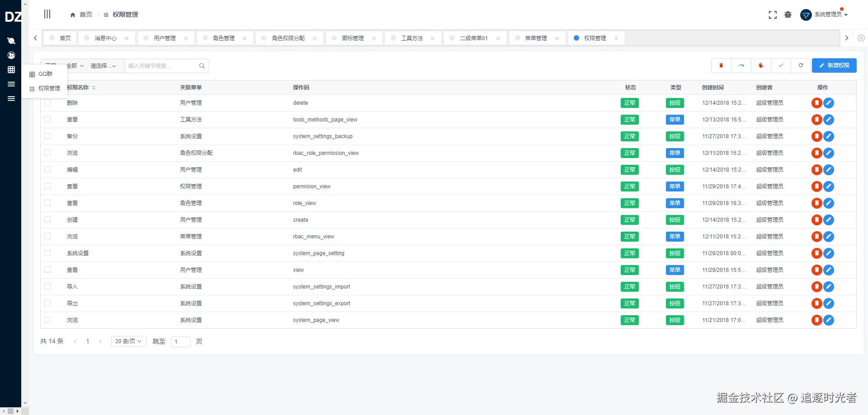Click the 跳至 page number input
This screenshot has height=415, width=868.
181,341
